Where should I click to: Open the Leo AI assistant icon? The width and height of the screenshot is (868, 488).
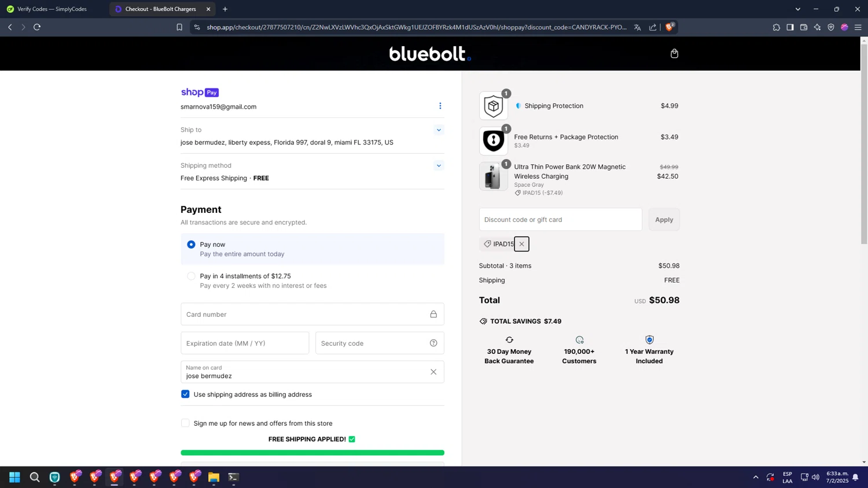pos(817,27)
